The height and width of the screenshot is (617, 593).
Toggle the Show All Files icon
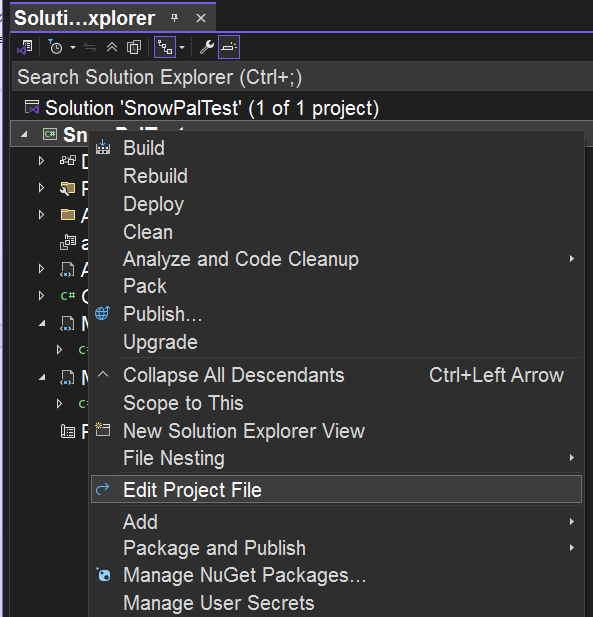point(134,48)
